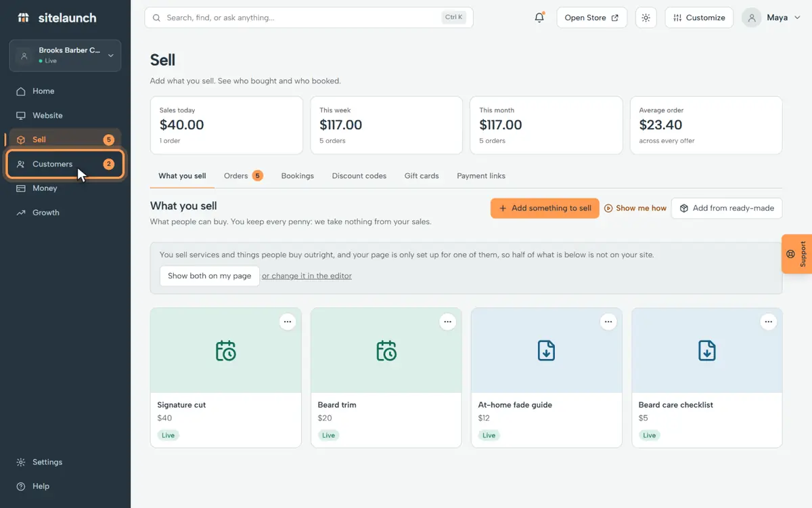The height and width of the screenshot is (508, 812).
Task: Click the At-home fade guide download icon
Action: (x=546, y=350)
